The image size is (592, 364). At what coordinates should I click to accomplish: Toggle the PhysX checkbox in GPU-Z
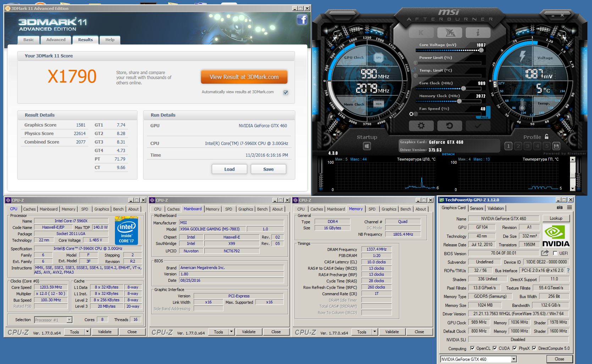coord(515,348)
